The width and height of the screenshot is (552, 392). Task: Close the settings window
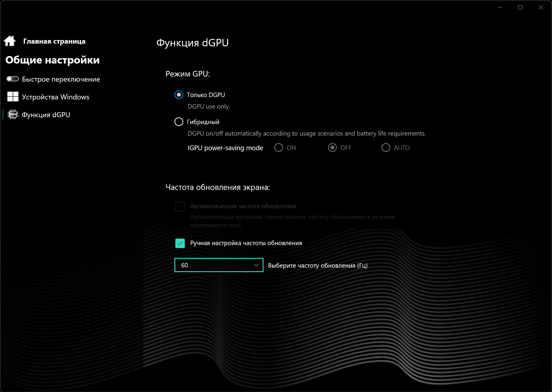point(541,7)
